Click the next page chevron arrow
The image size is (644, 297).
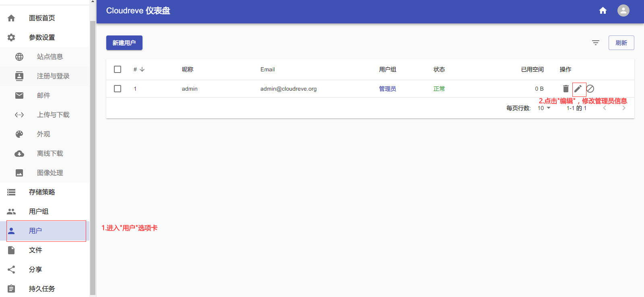[623, 108]
